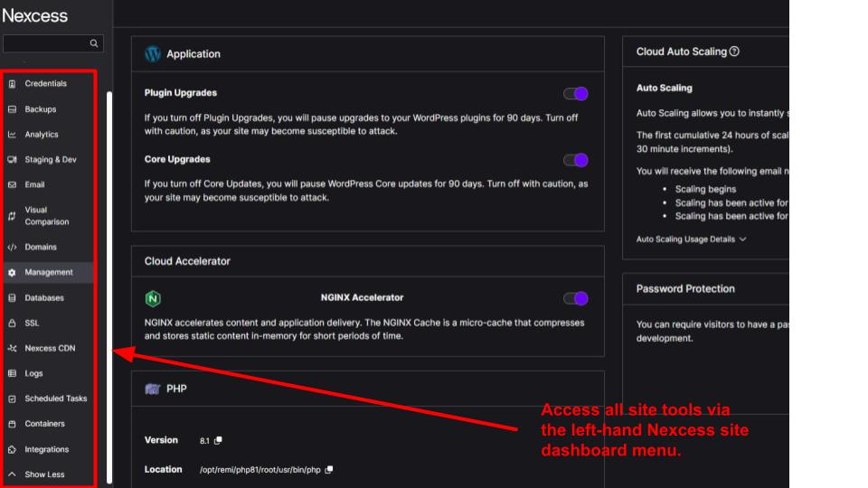Click the Analytics chart icon

click(x=12, y=135)
